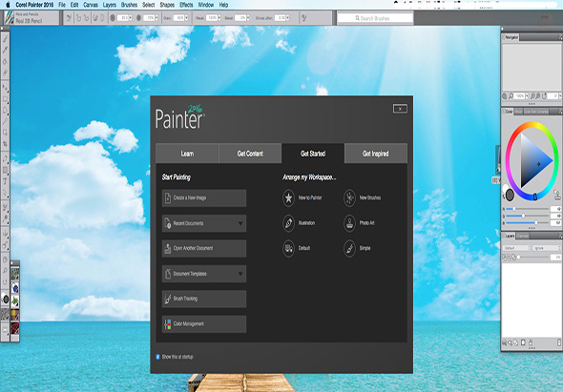
Task: Choose Freehand Strokes on the property bar
Action: (x=78, y=17)
